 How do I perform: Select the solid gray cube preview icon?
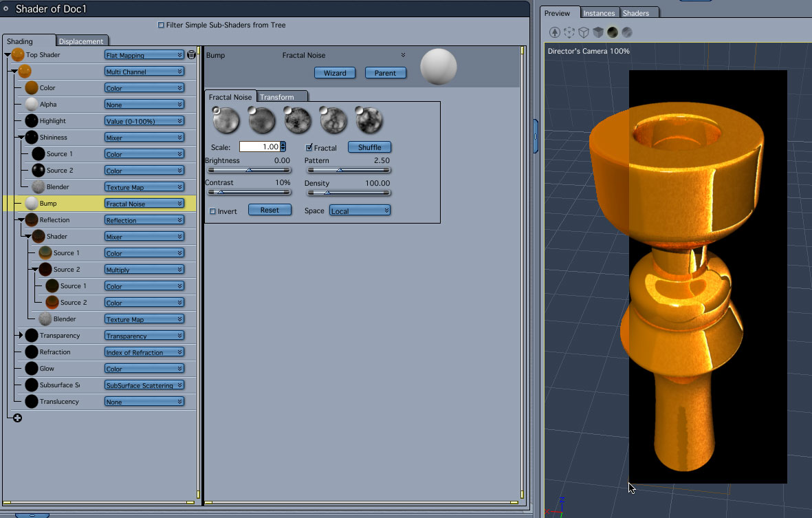point(598,32)
